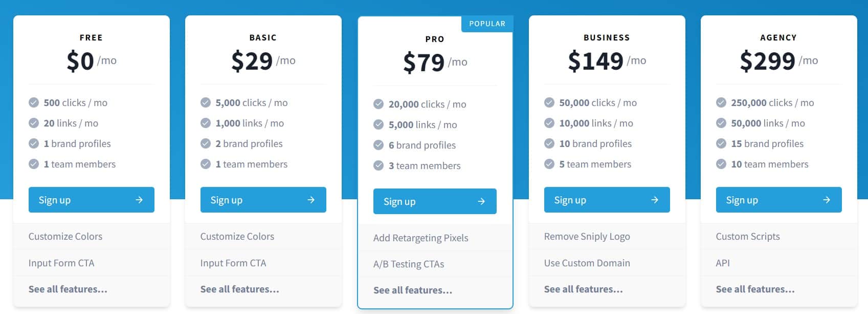Expand See all features in the Business column
868x314 pixels.
click(x=583, y=289)
